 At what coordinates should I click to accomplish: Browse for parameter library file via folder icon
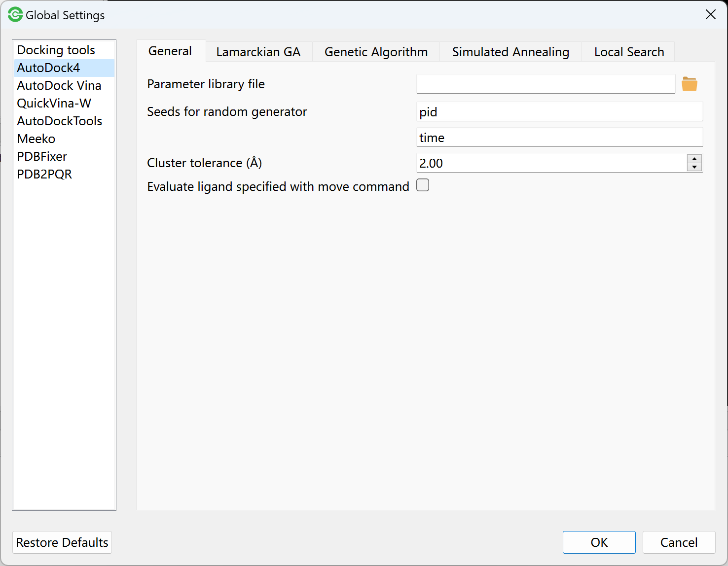(689, 84)
